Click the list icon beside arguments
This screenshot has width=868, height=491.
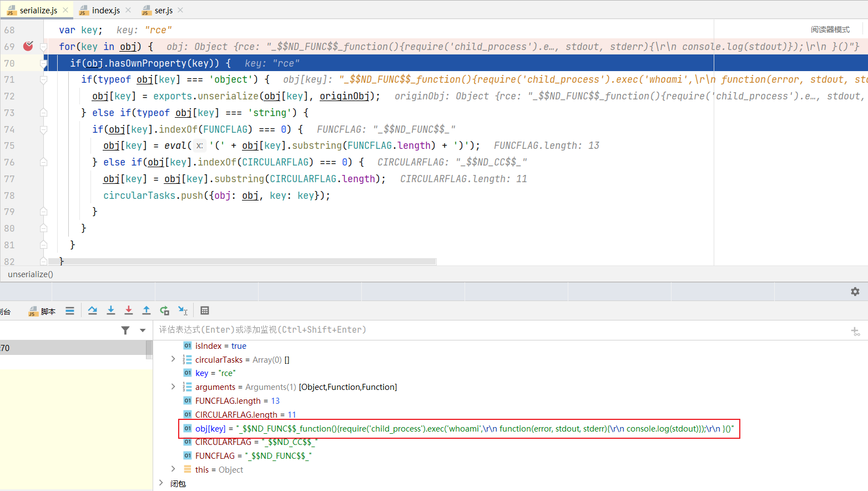click(188, 387)
